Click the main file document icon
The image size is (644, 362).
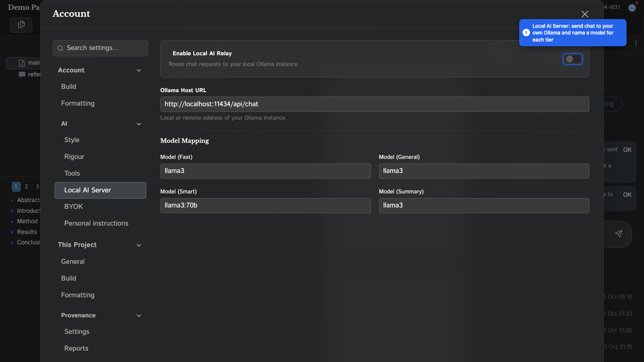[22, 63]
